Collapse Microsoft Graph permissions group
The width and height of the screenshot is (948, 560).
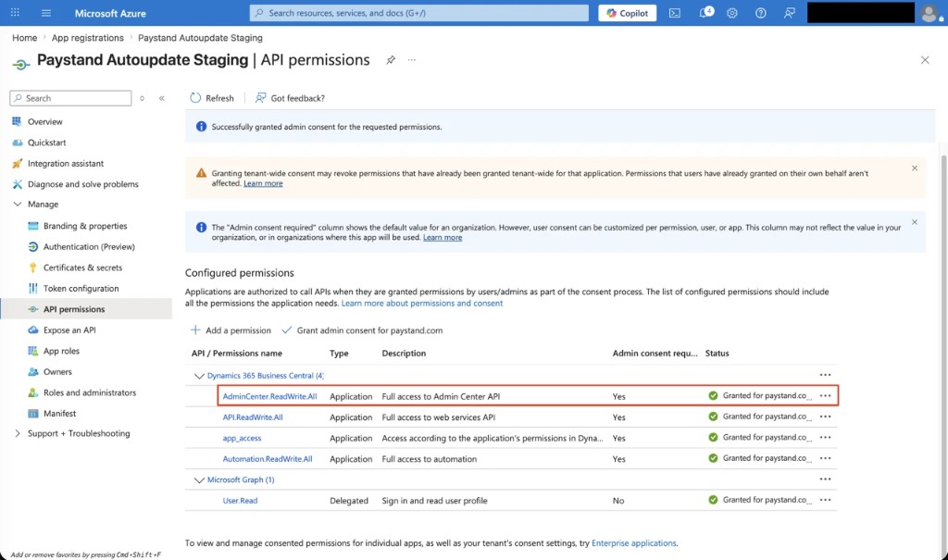199,479
